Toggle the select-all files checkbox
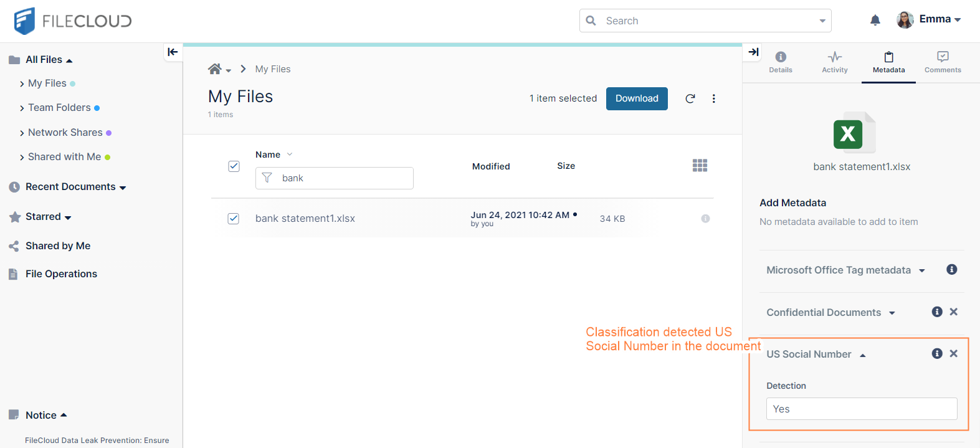This screenshot has height=448, width=980. [234, 166]
